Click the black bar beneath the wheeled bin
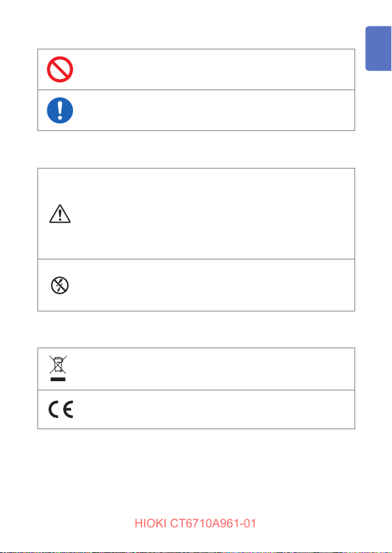This screenshot has height=553, width=392. click(x=58, y=379)
